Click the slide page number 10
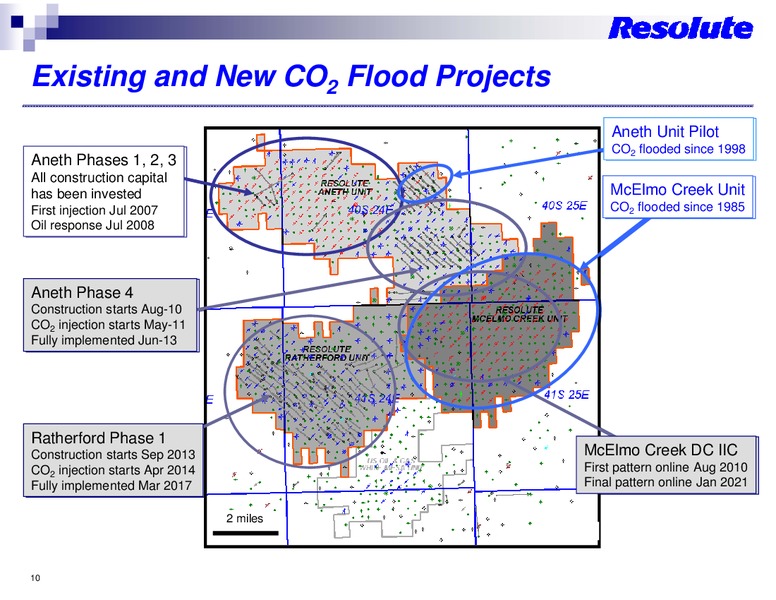Image resolution: width=776 pixels, height=600 pixels. 35,578
